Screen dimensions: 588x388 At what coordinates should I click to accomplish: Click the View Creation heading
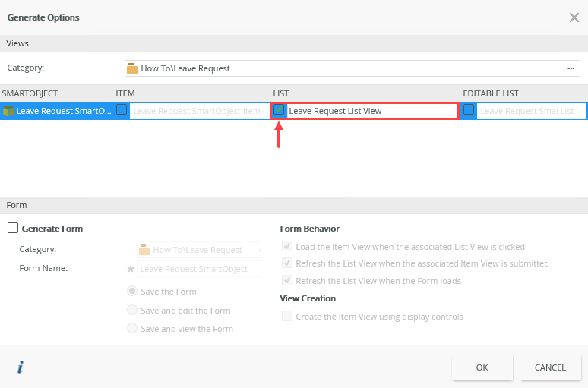tap(308, 298)
